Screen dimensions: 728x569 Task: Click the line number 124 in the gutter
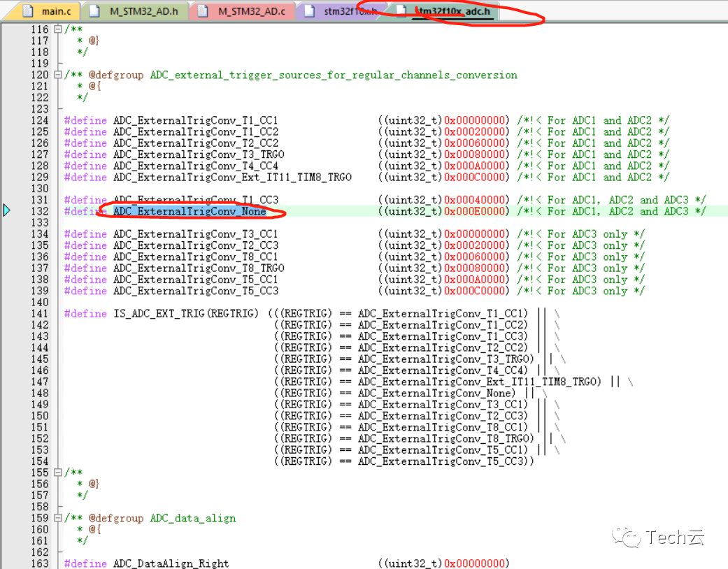pyautogui.click(x=40, y=120)
